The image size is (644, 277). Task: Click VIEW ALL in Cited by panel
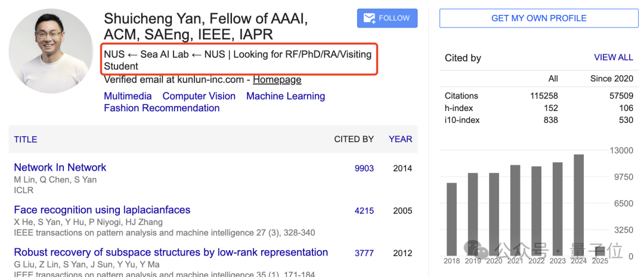(x=613, y=58)
